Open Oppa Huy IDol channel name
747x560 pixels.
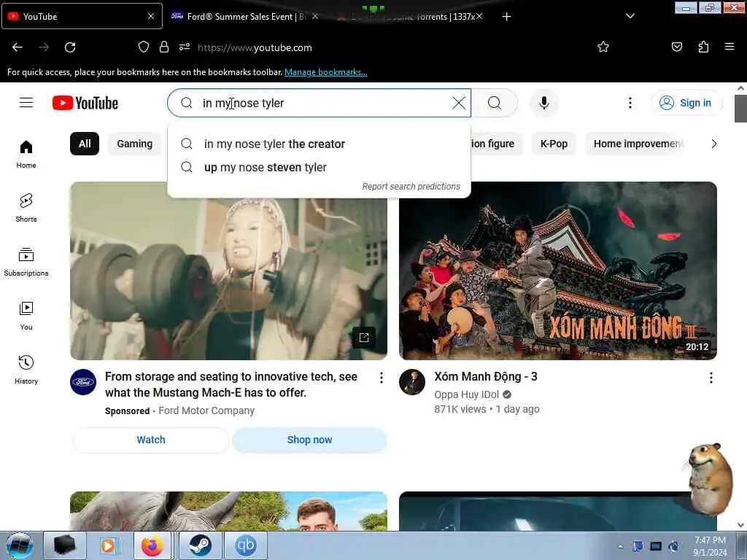pyautogui.click(x=466, y=394)
